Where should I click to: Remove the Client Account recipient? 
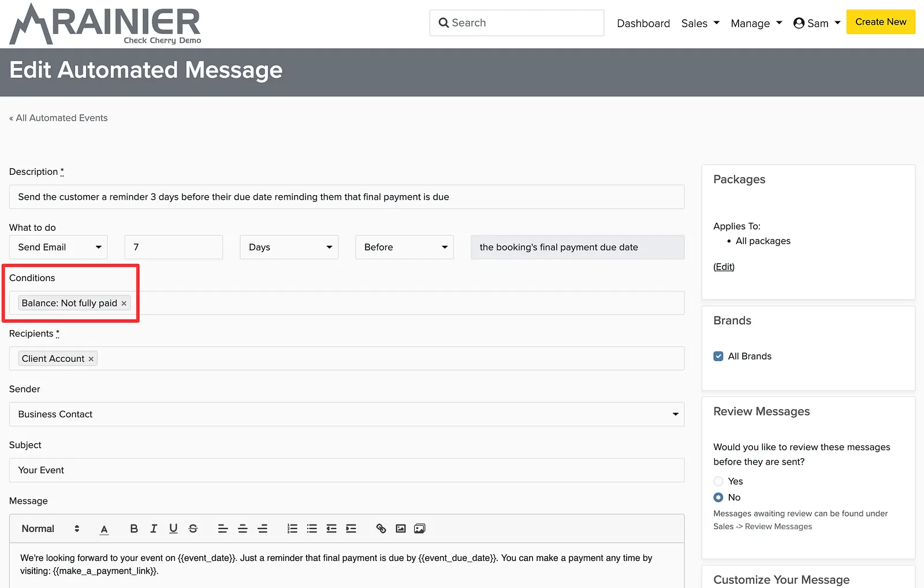pos(91,359)
